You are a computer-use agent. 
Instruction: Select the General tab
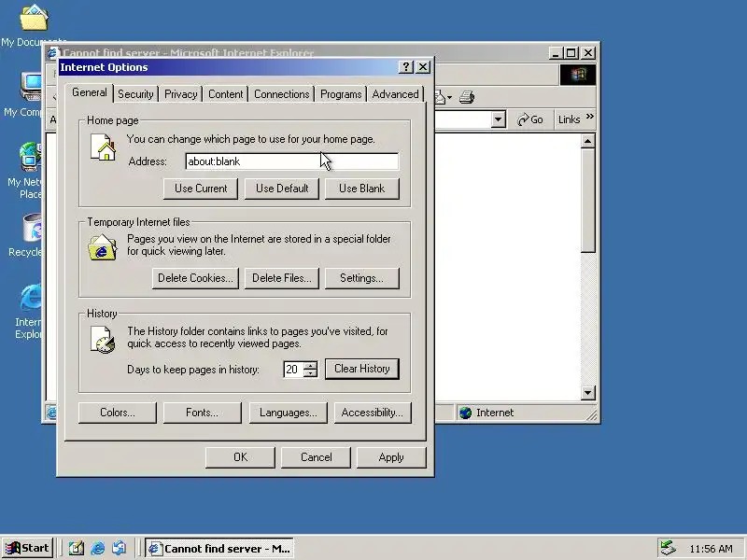[x=89, y=92]
